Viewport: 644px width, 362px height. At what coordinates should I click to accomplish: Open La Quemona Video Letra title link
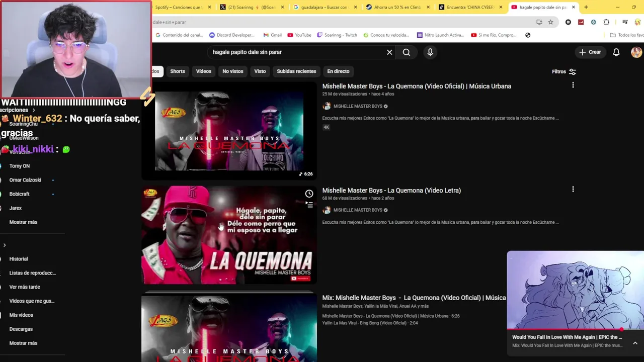tap(391, 190)
